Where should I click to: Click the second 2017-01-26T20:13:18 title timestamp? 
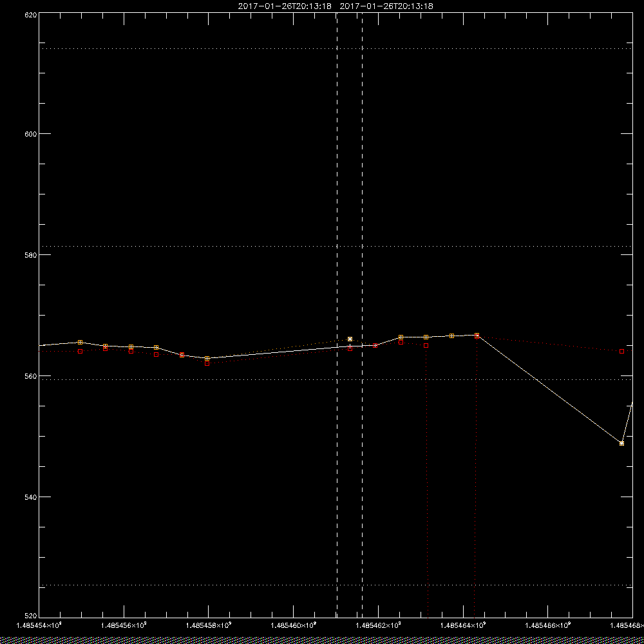(x=386, y=6)
